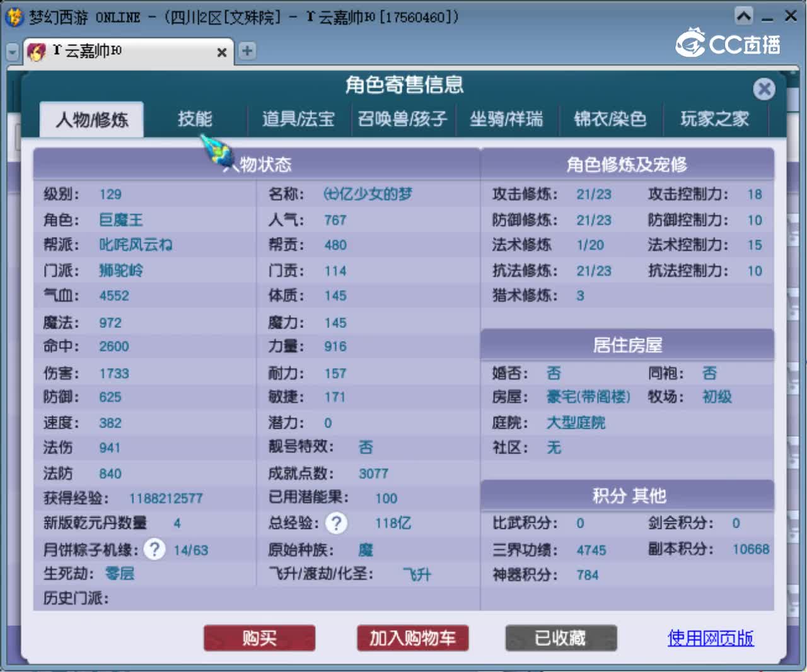Click the game logo icon in the title bar

(x=14, y=16)
